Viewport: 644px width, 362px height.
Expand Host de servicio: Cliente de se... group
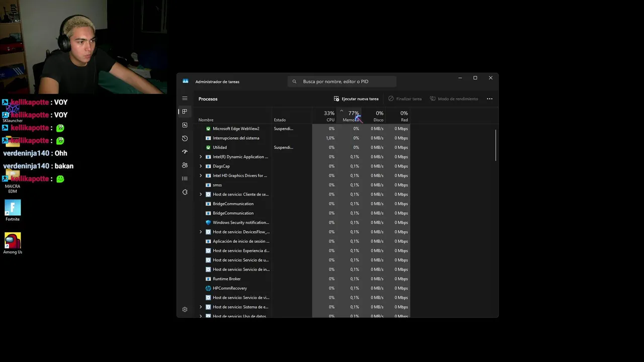click(x=201, y=194)
